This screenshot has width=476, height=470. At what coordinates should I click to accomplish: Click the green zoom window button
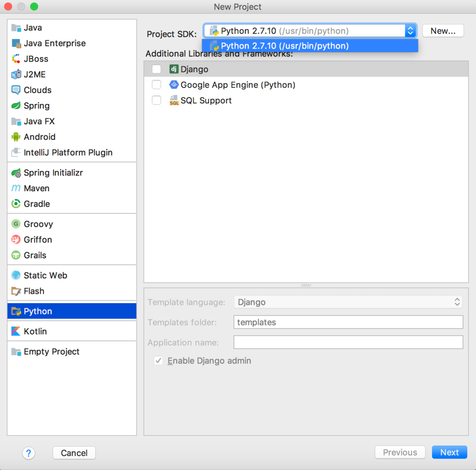click(34, 7)
